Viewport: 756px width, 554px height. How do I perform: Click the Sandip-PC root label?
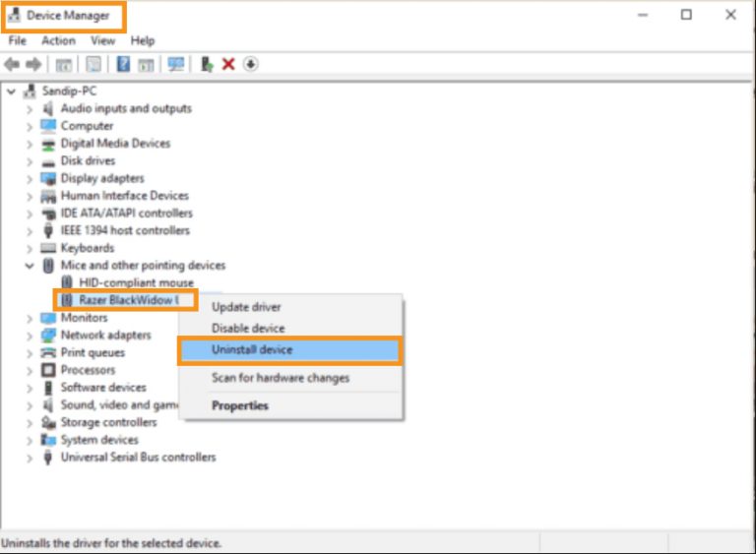[69, 91]
